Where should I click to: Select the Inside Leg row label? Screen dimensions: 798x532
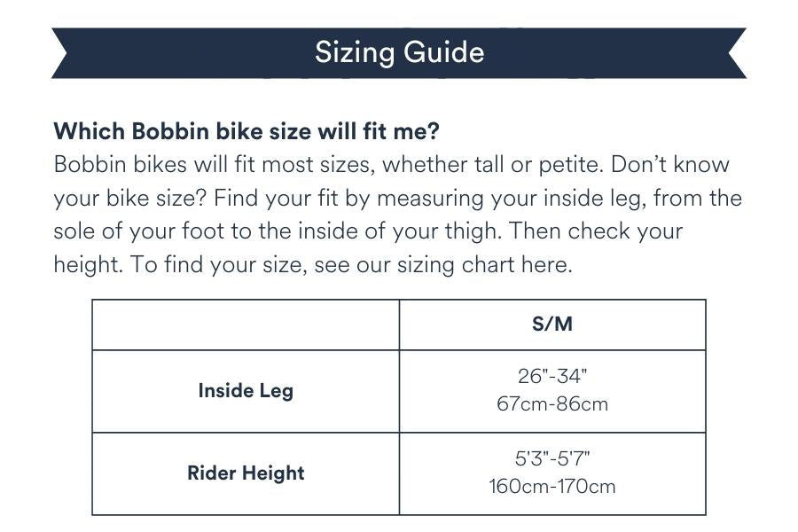pyautogui.click(x=246, y=391)
